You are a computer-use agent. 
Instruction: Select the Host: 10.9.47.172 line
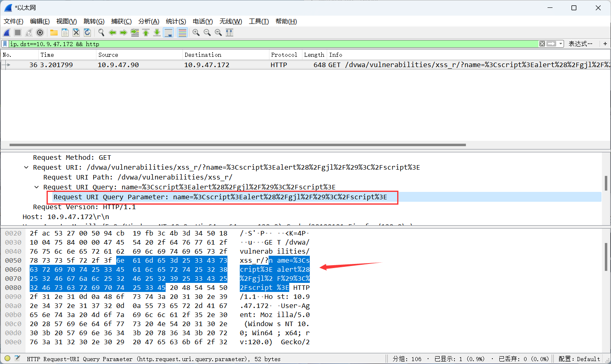pyautogui.click(x=66, y=217)
